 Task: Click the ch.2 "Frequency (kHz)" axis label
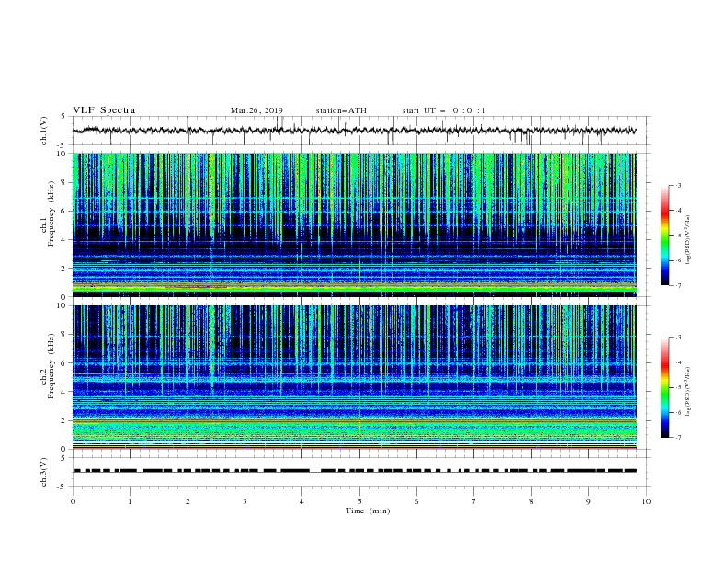tap(51, 365)
